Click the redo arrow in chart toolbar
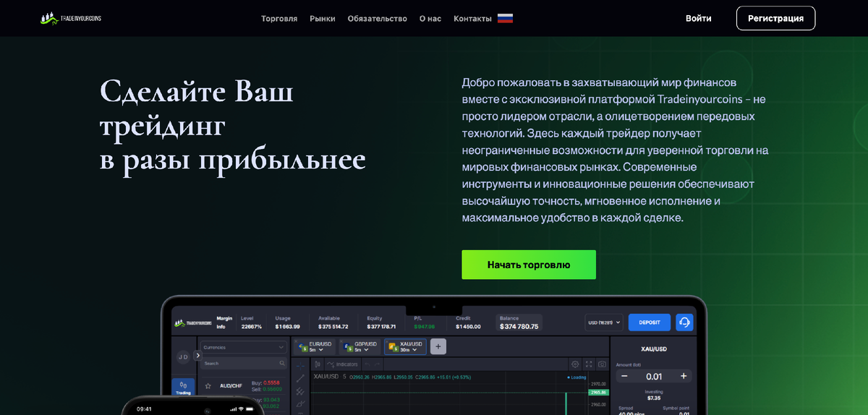 point(377,364)
